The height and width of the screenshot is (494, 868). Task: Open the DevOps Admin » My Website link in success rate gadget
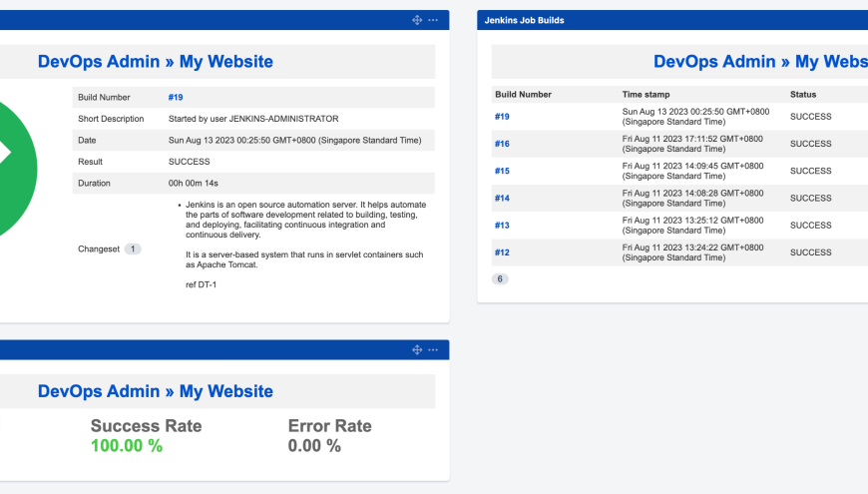coord(155,391)
